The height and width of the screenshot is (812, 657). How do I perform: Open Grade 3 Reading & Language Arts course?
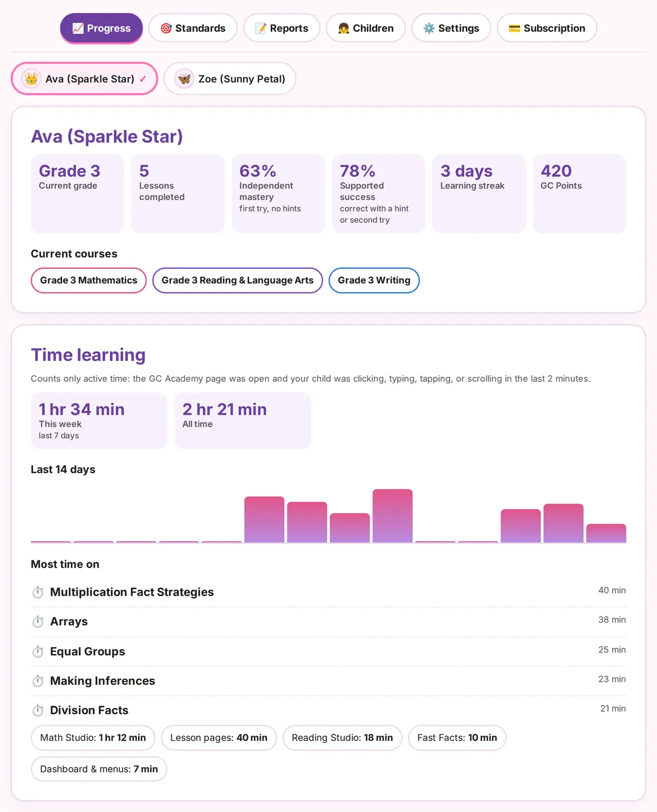(237, 280)
